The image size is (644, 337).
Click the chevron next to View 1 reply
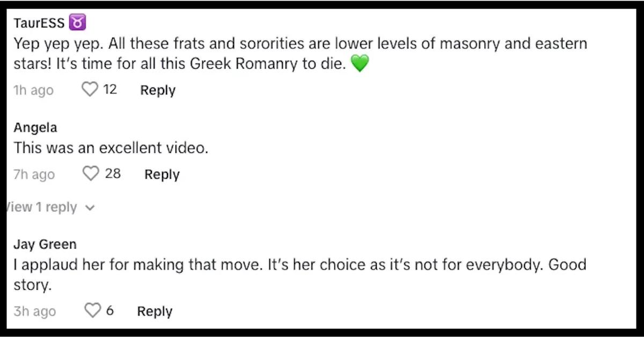(x=90, y=208)
